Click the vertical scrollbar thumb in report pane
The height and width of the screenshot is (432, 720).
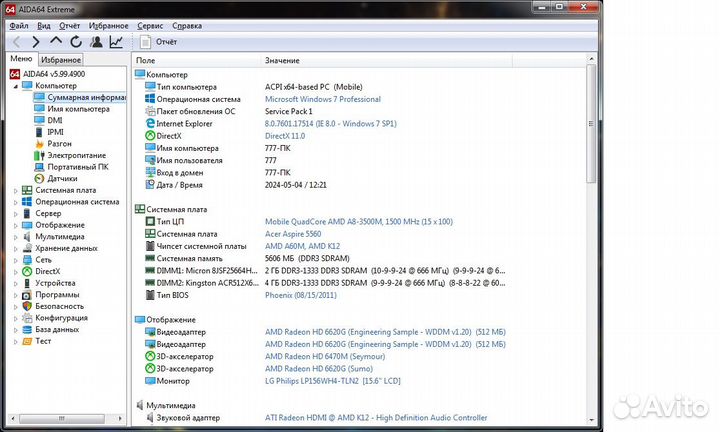pyautogui.click(x=591, y=124)
